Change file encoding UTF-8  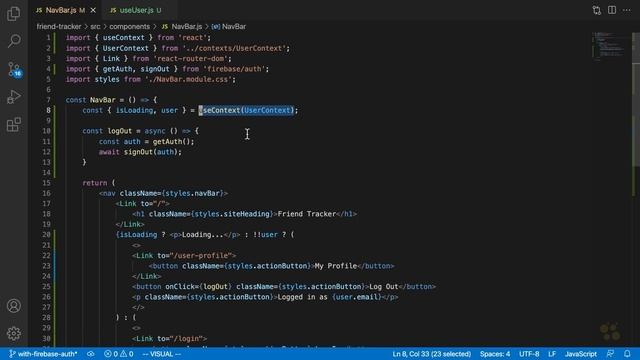coord(529,354)
